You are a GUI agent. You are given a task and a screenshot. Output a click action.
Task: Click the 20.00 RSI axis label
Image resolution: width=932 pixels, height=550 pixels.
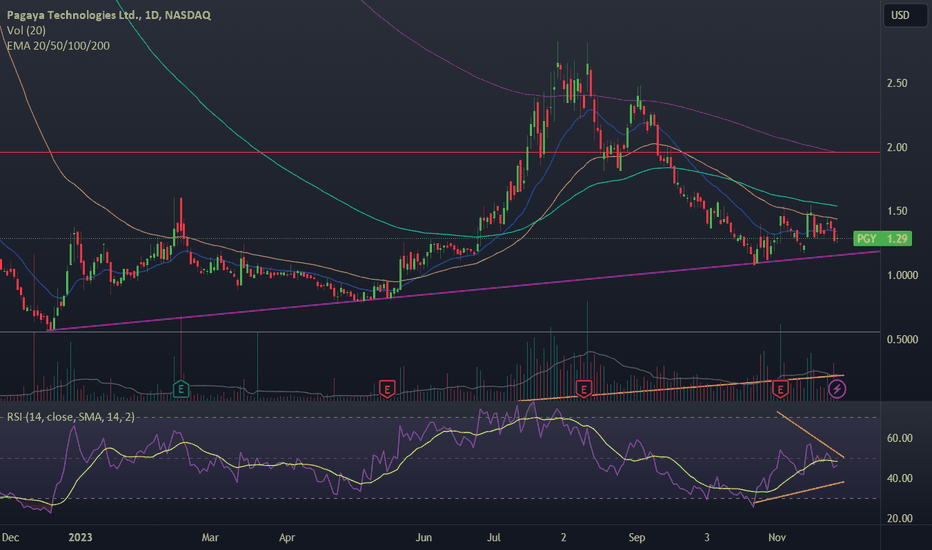899,518
